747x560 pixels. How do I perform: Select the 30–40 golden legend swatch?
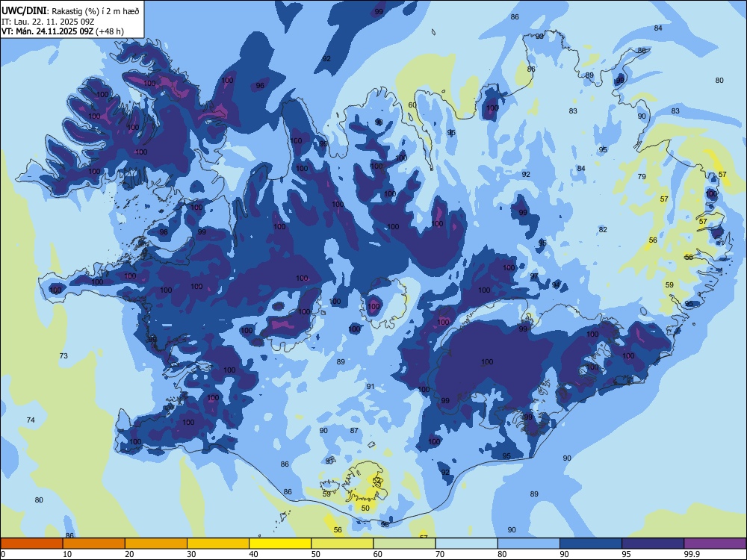point(218,544)
